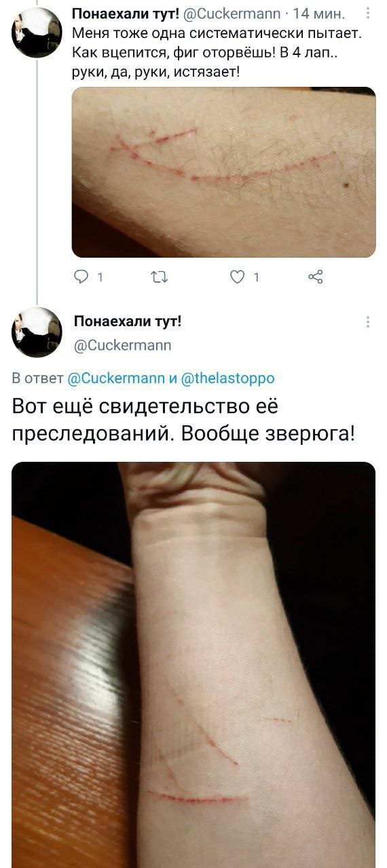The width and height of the screenshot is (387, 868).
Task: Click the reply comment icon under first tweet
Action: pos(81,277)
